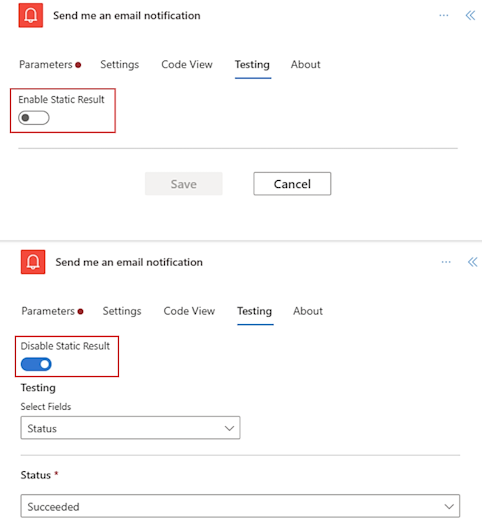Click the Cancel button

click(292, 184)
